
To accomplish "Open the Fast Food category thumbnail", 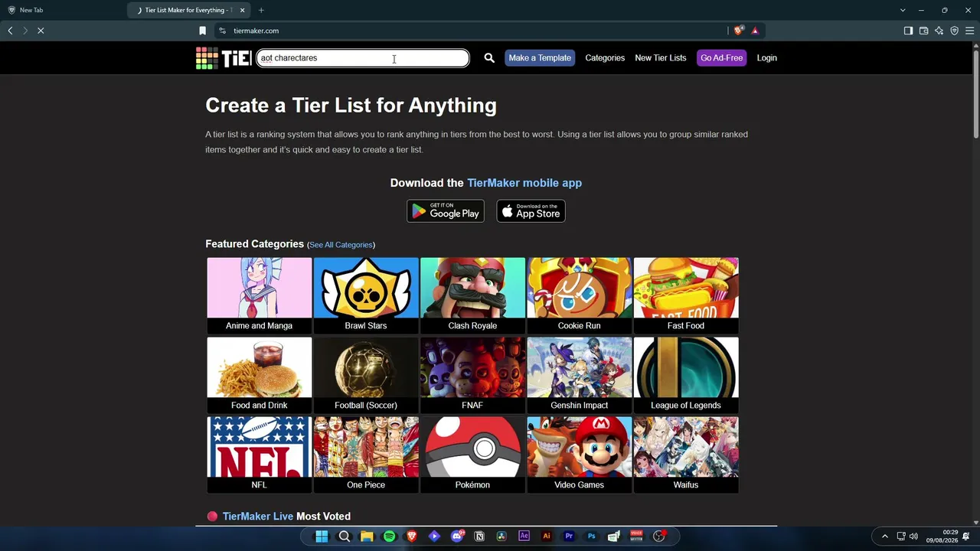I will [x=686, y=295].
